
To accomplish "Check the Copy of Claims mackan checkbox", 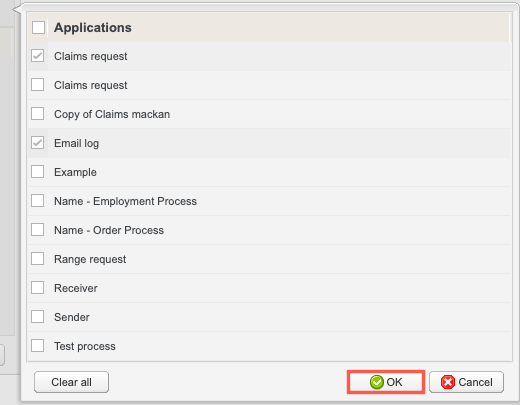I will 37,114.
